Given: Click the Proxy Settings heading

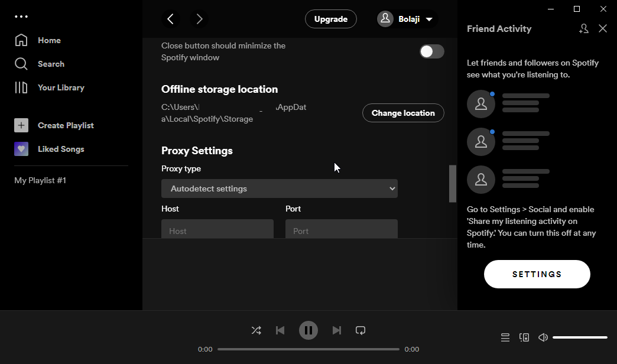Looking at the screenshot, I should [x=197, y=151].
